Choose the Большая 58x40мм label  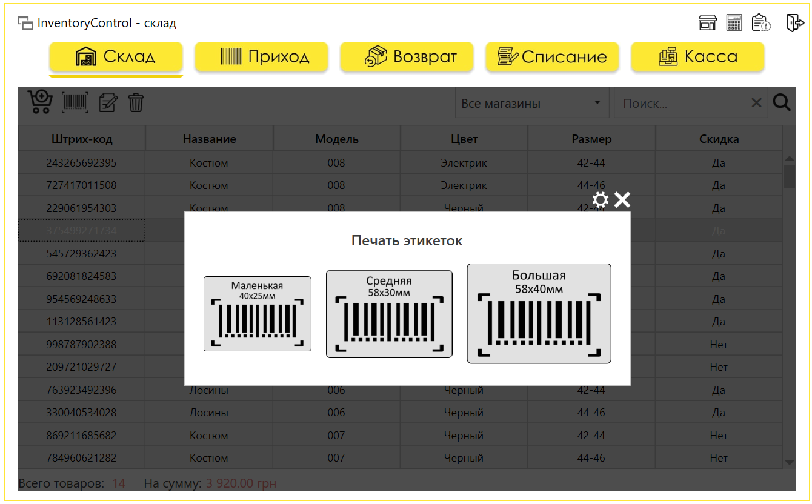tap(539, 314)
